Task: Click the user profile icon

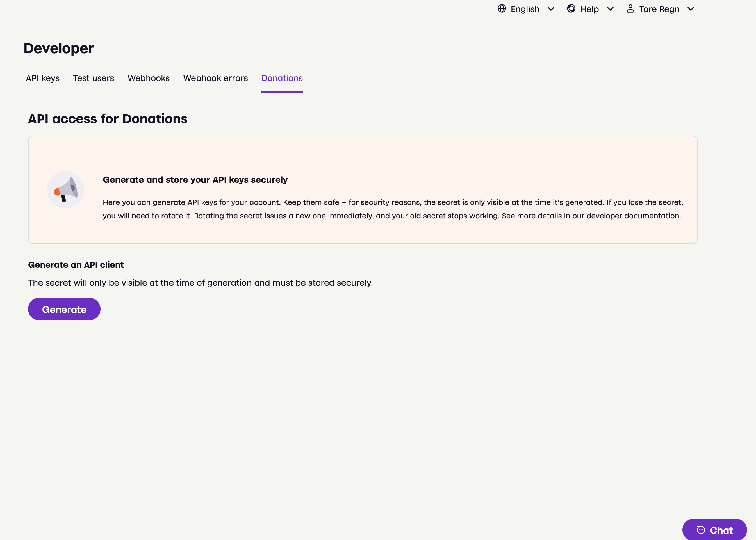Action: pyautogui.click(x=630, y=9)
